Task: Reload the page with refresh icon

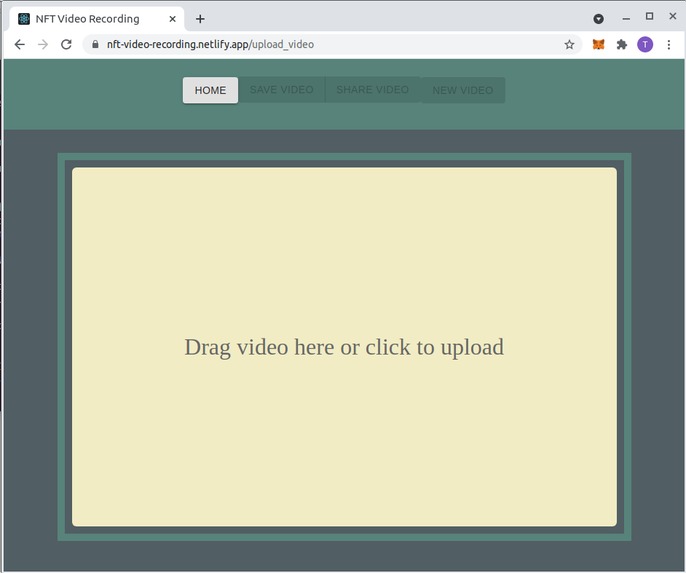Action: [x=66, y=44]
